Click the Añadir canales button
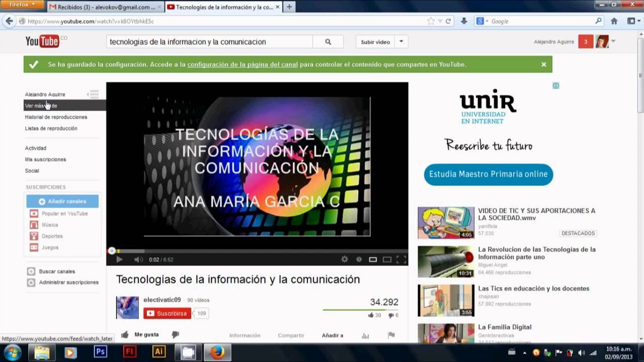Image resolution: width=644 pixels, height=362 pixels. click(62, 201)
